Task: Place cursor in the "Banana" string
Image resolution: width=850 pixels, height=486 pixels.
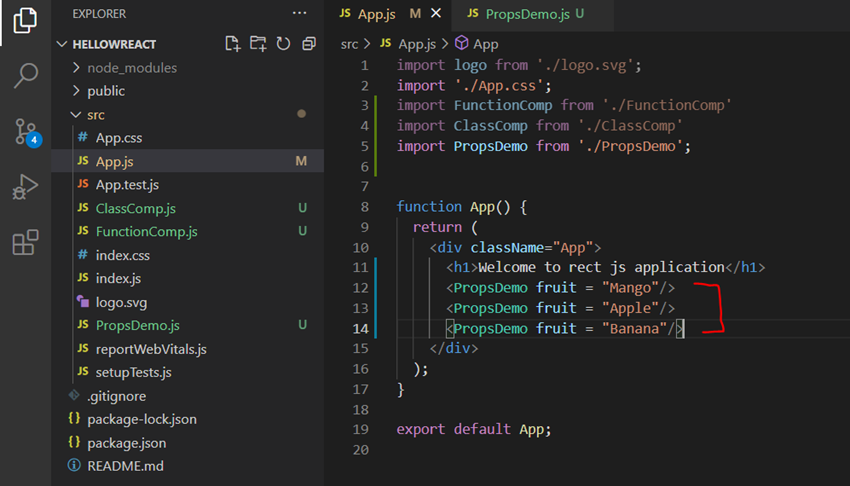Action: 634,329
